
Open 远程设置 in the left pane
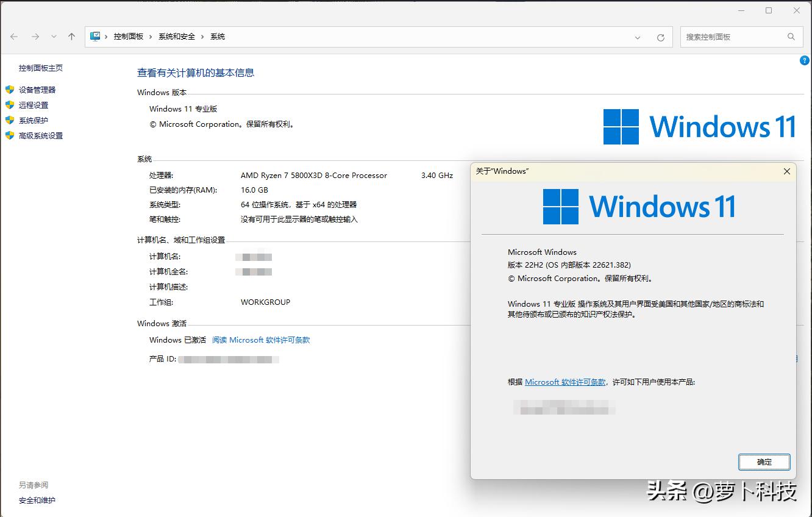tap(34, 105)
